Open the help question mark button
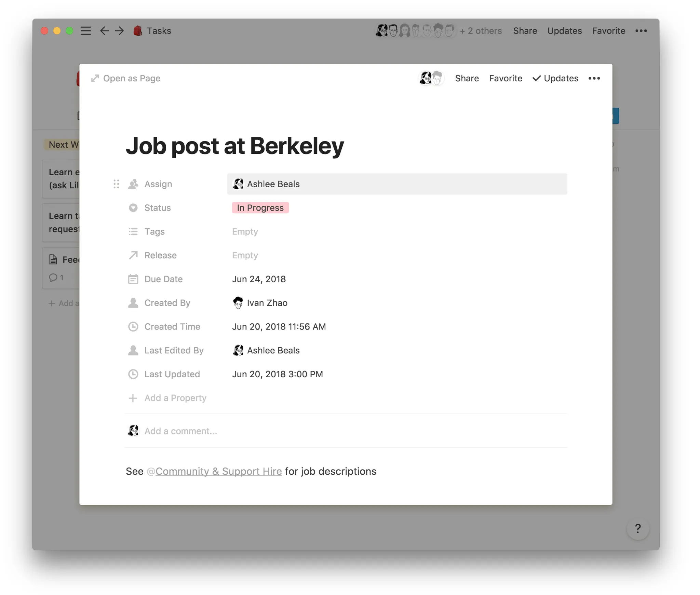The width and height of the screenshot is (700, 595). [x=637, y=529]
